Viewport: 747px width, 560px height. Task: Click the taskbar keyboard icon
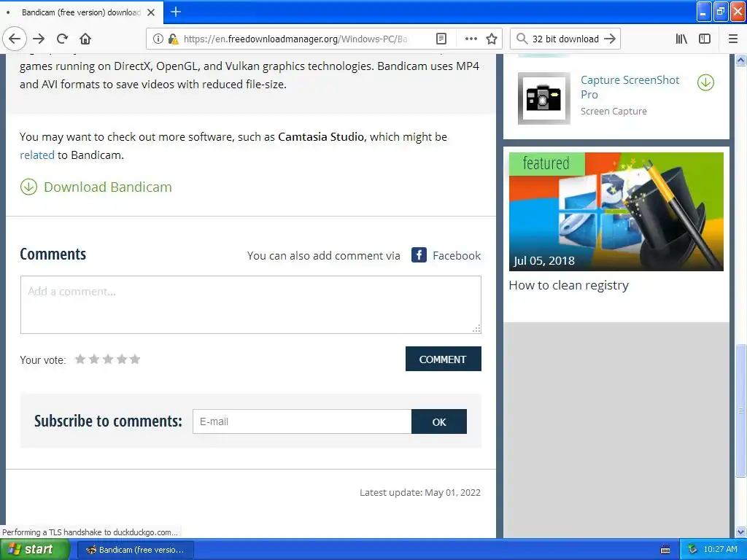tap(665, 550)
